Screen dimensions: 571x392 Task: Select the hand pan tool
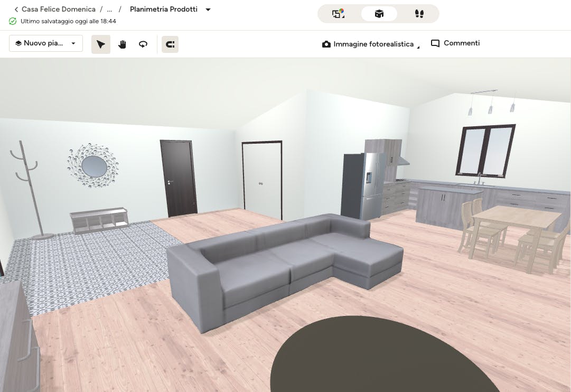122,44
